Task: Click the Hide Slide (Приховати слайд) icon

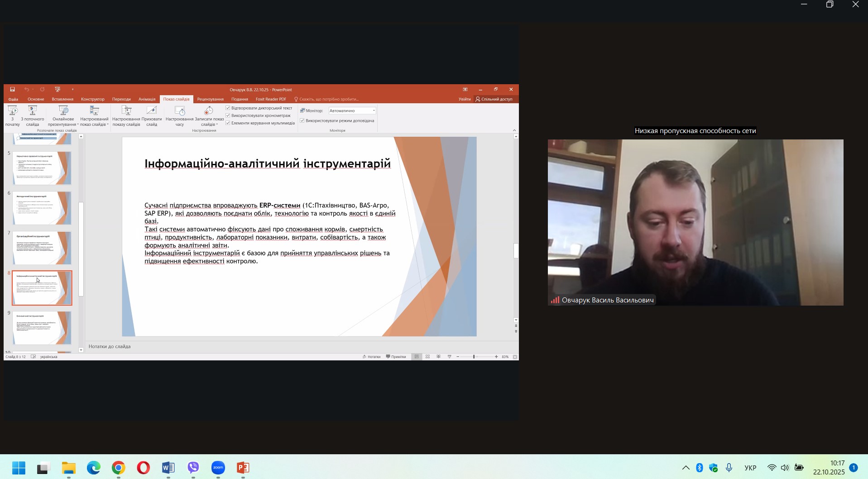Action: 152,111
